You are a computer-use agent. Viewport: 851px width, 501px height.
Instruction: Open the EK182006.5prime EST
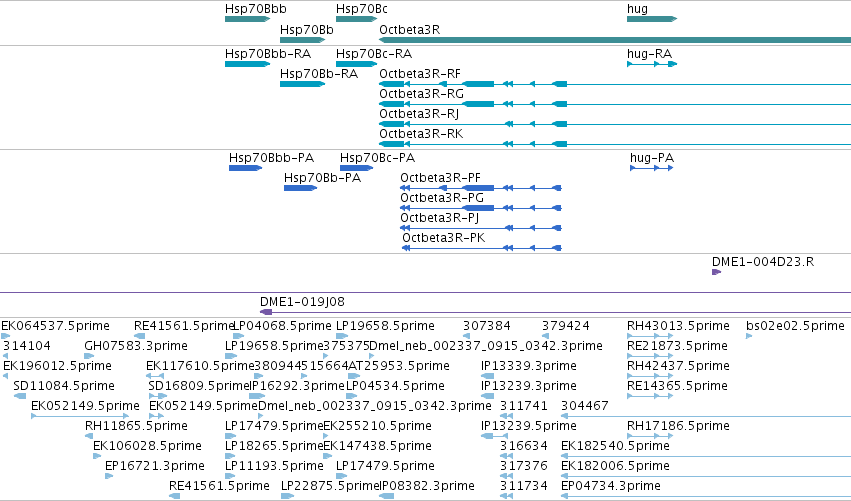706,477
